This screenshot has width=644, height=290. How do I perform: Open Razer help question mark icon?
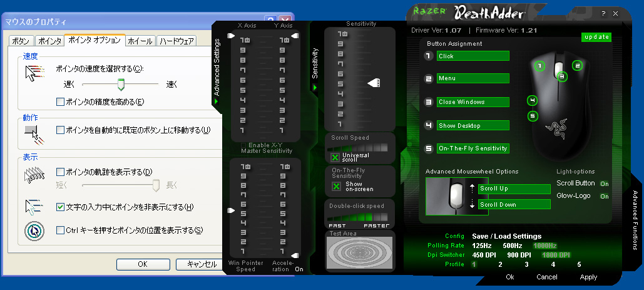(603, 14)
